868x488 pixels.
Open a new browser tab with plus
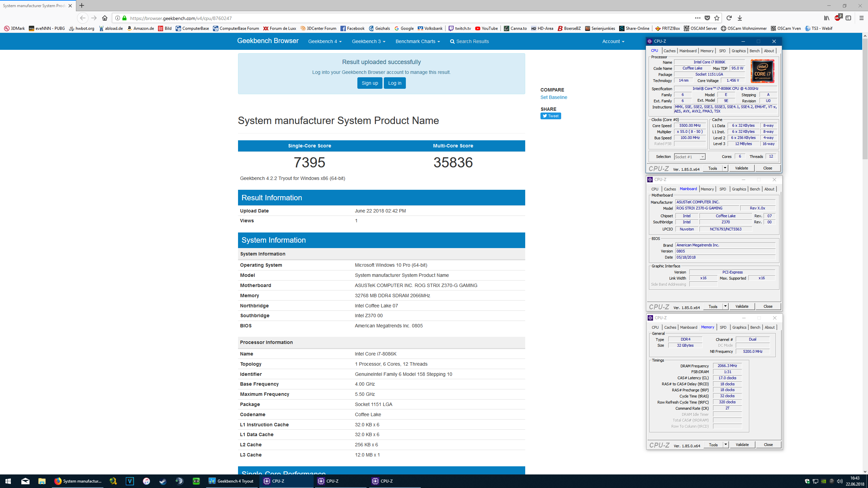82,5
